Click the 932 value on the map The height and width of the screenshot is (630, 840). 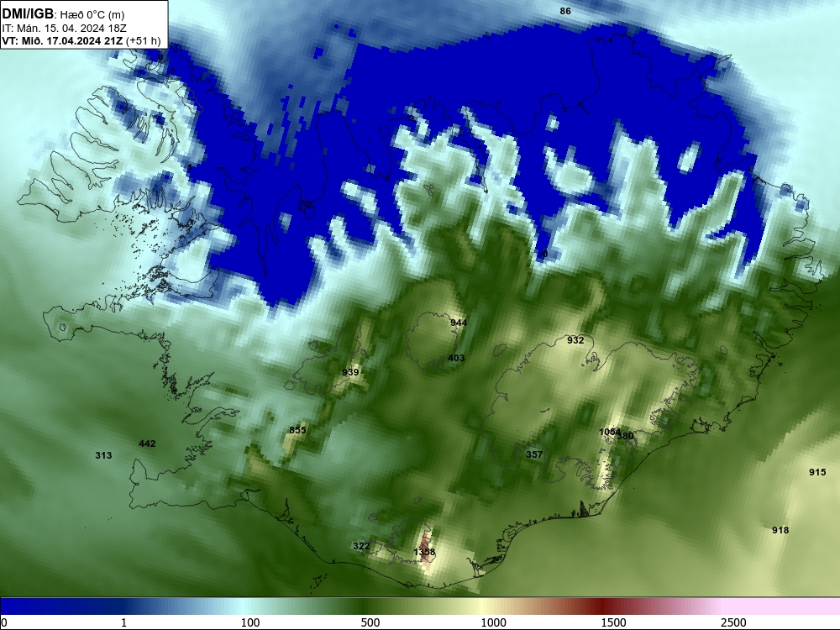coord(575,340)
